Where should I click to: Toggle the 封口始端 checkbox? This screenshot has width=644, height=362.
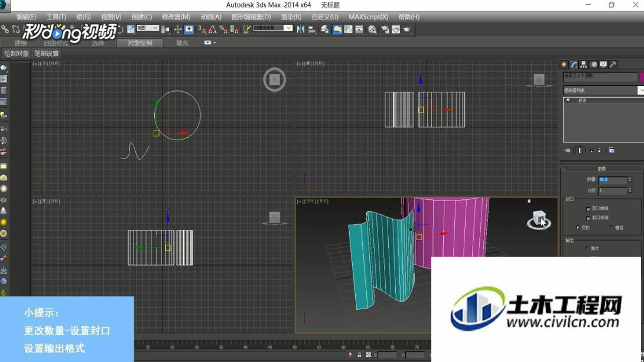point(588,209)
